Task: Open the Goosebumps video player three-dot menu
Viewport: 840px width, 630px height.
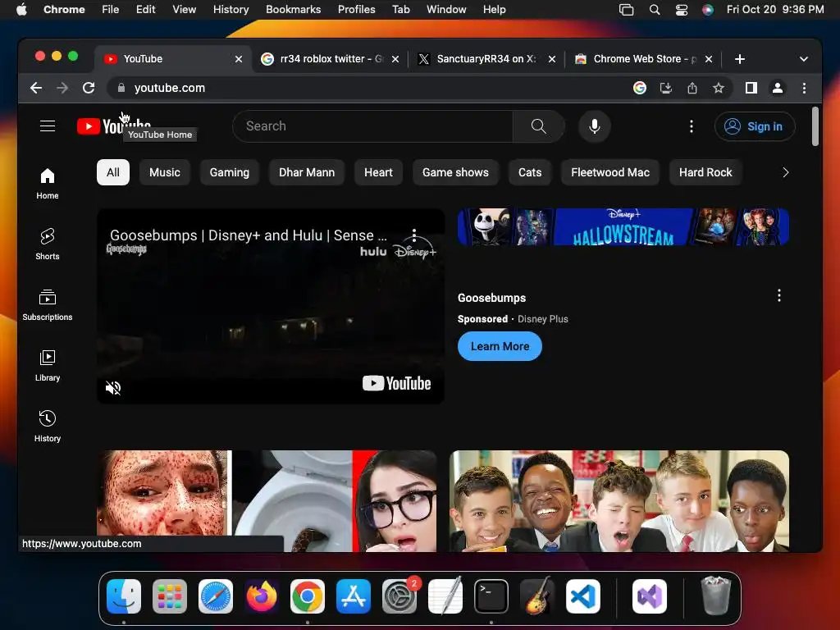Action: [x=413, y=235]
